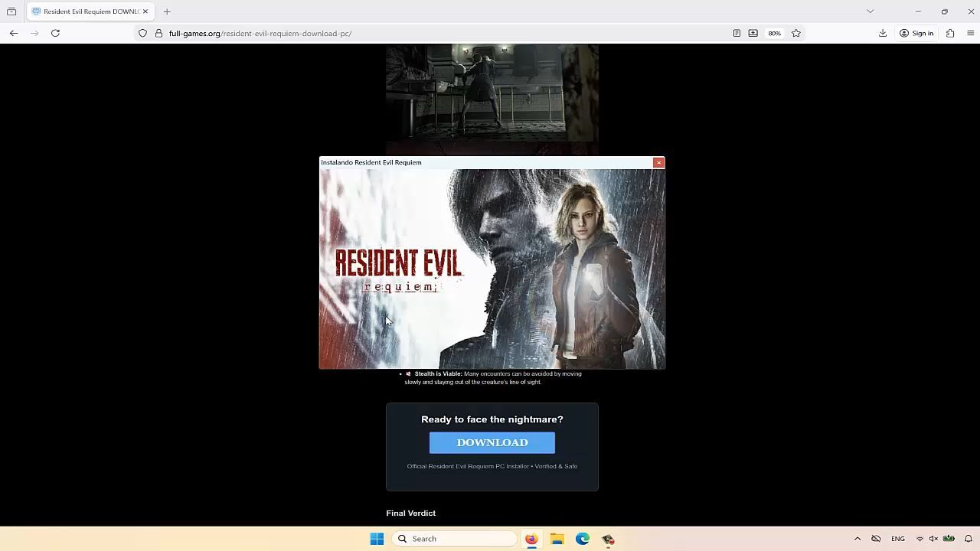
Task: View site info via padlock icon
Action: [x=158, y=33]
